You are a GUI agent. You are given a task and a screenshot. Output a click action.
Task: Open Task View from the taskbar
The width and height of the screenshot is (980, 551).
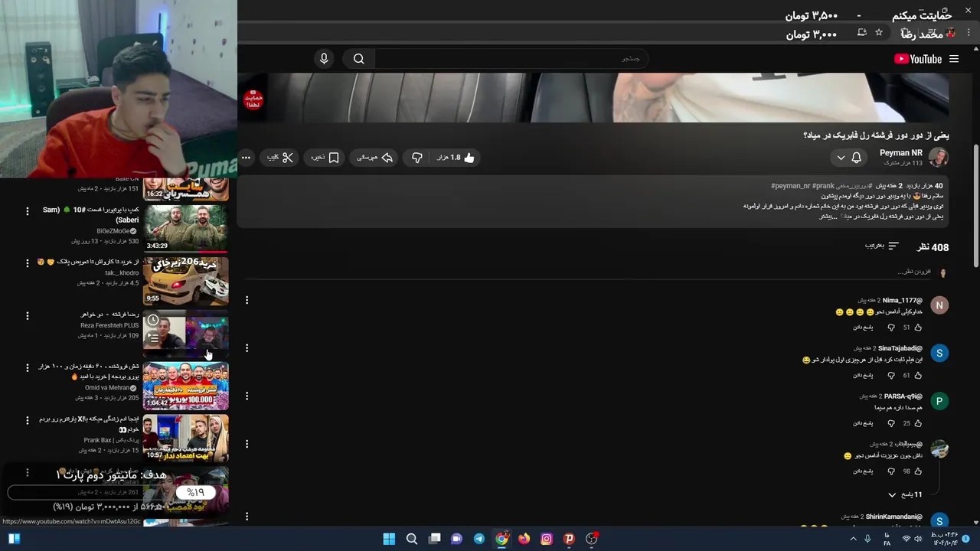pyautogui.click(x=434, y=539)
